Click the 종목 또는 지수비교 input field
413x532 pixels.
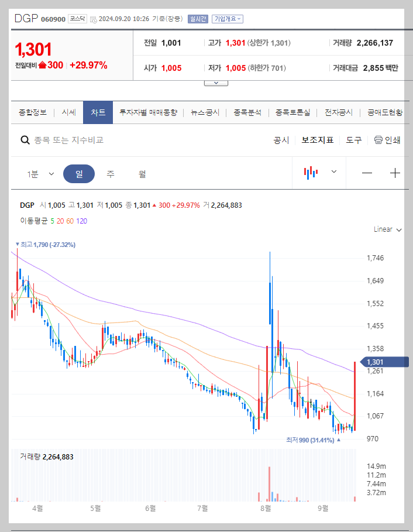click(x=88, y=140)
